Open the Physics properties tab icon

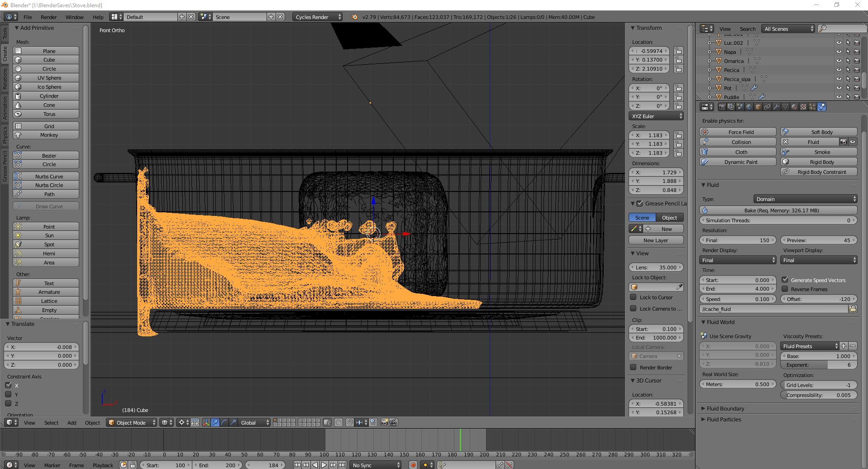click(x=821, y=107)
